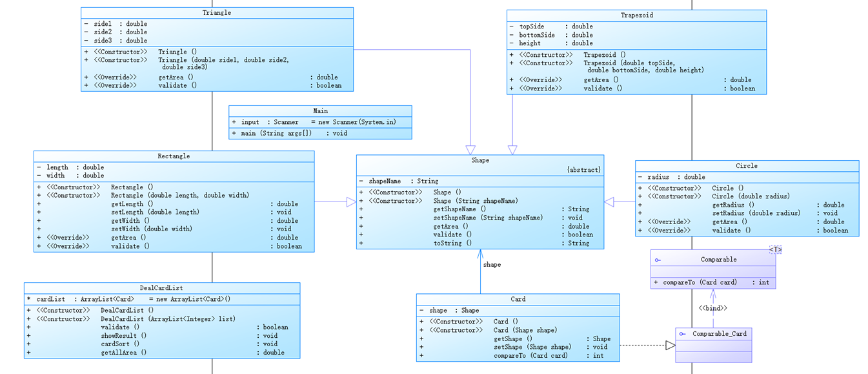The height and width of the screenshot is (374, 868).
Task: Click the 'shape' association role label
Action: click(x=492, y=265)
